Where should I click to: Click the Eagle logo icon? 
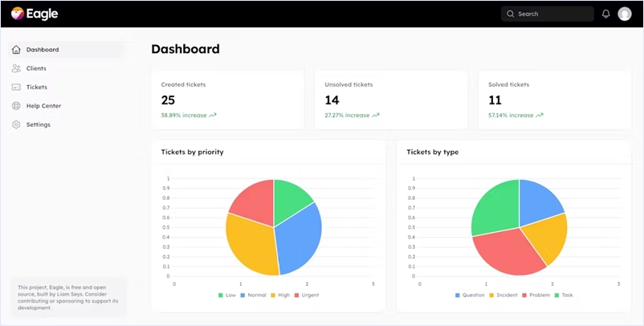(17, 14)
